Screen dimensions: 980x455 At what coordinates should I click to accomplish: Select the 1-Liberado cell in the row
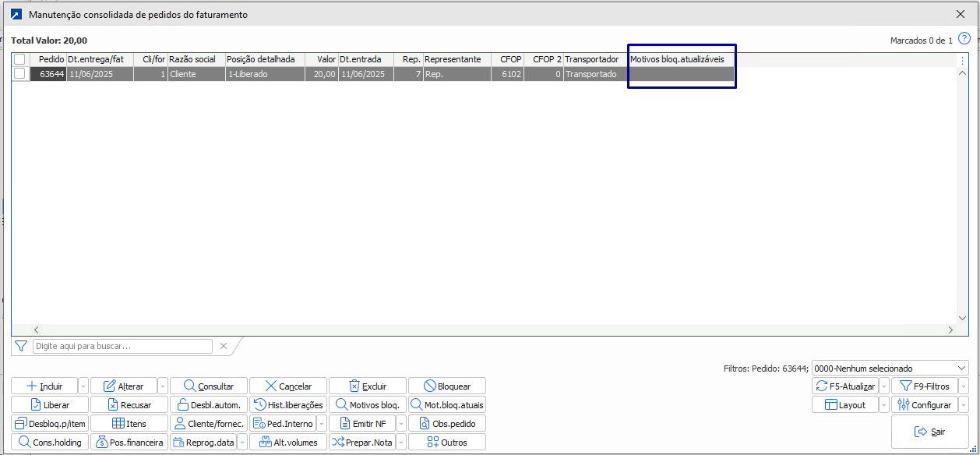[265, 74]
